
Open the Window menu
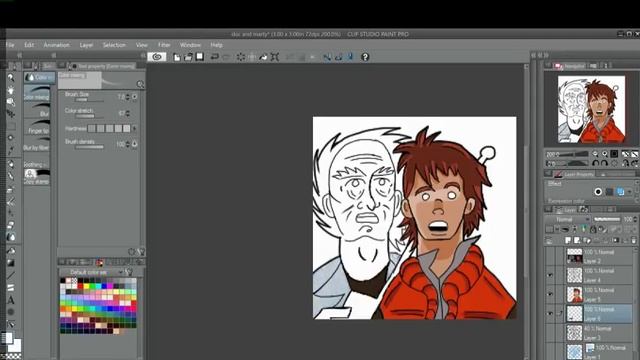click(190, 45)
